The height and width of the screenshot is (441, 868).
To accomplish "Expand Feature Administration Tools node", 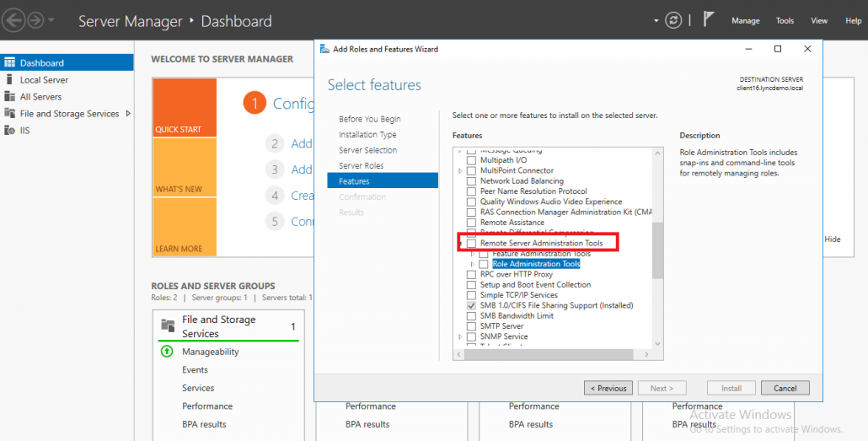I will click(473, 254).
